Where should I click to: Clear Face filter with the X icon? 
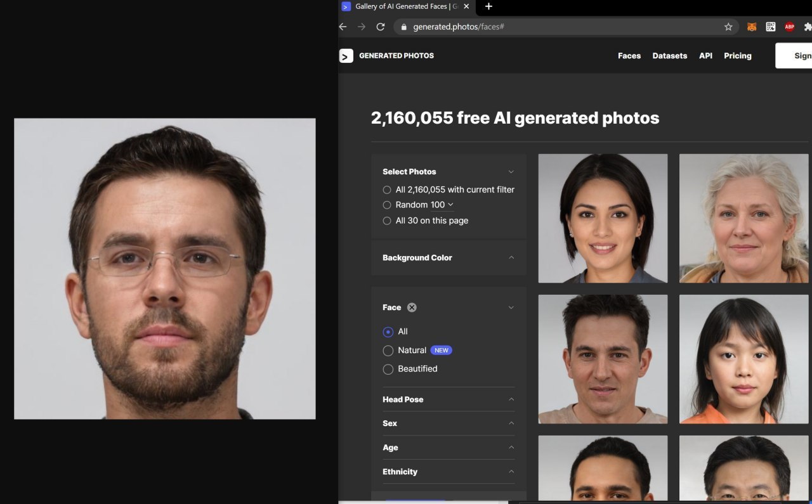[x=412, y=307]
